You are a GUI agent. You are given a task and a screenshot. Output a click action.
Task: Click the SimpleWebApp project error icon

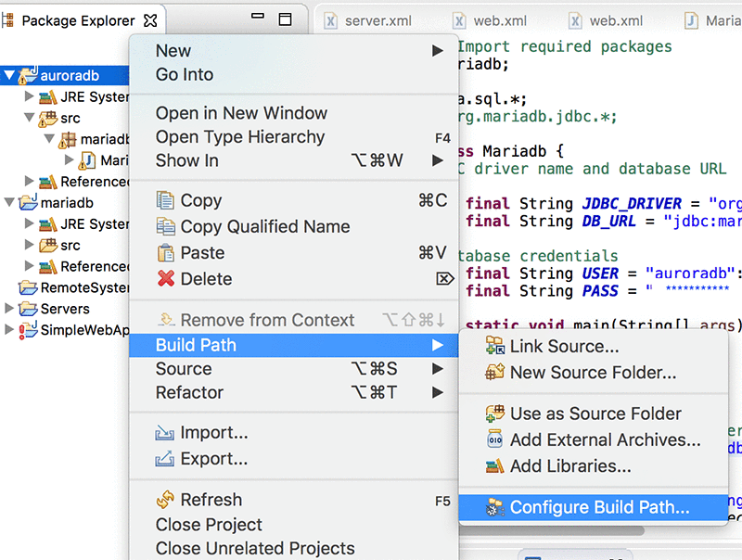point(29,330)
